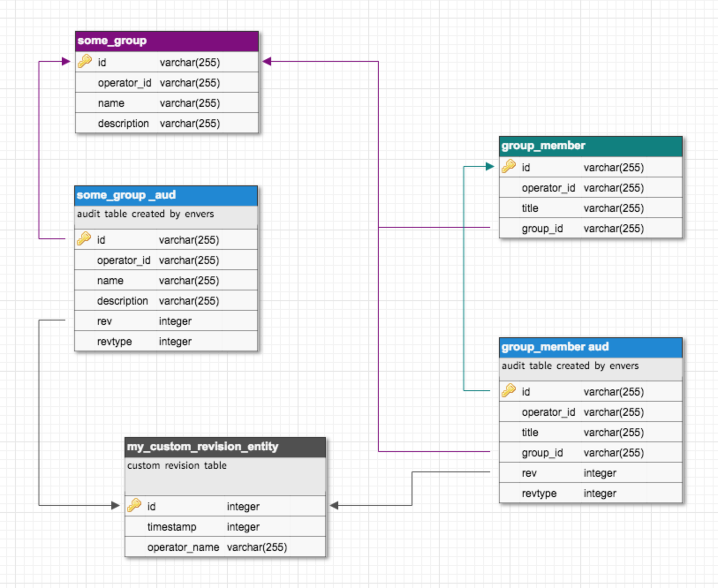Click the key icon in my_custom_revision_entity

coord(134,506)
